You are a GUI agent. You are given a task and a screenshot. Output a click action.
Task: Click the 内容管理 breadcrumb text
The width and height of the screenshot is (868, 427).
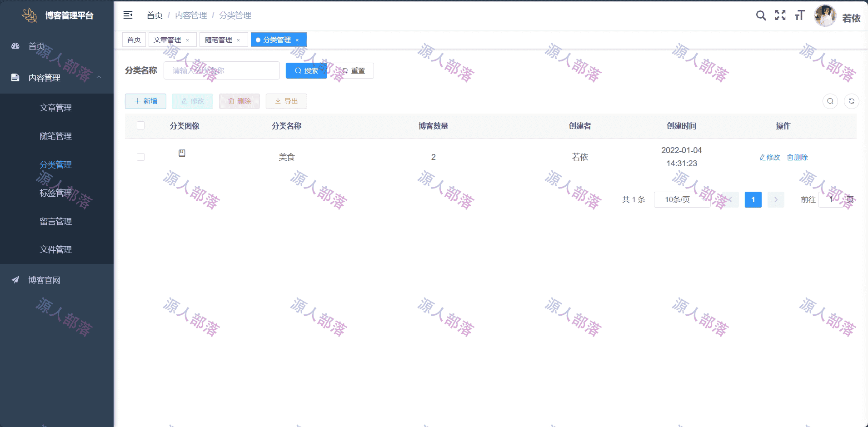coord(191,15)
